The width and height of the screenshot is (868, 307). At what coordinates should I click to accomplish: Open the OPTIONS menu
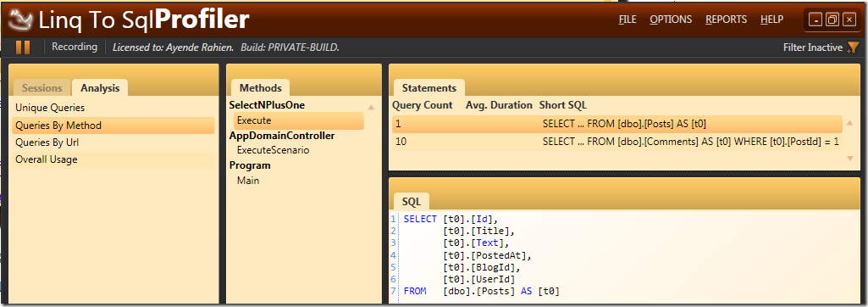pos(671,20)
